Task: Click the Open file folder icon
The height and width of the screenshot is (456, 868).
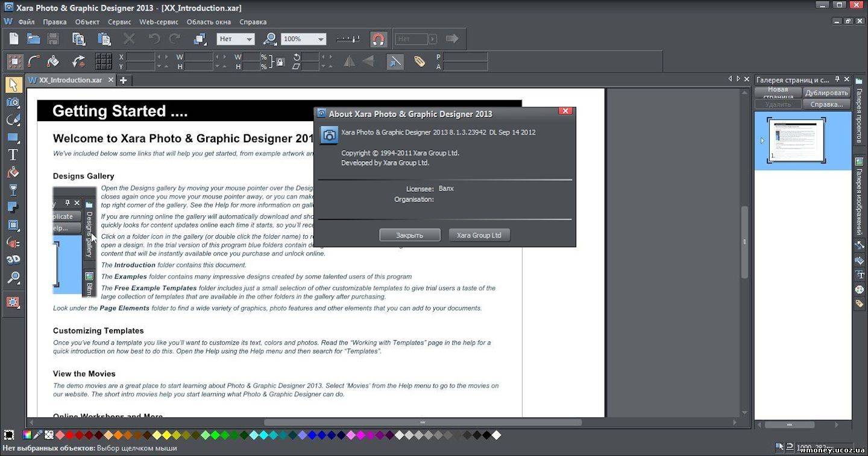Action: coord(33,39)
